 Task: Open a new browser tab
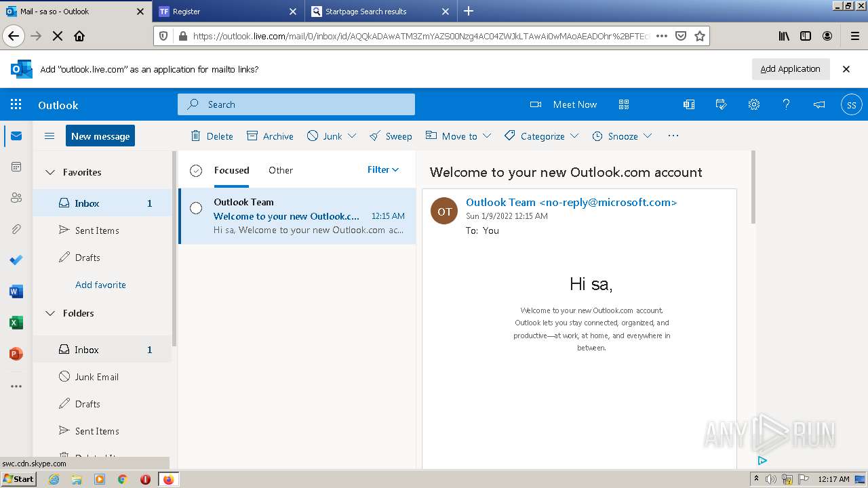pos(469,11)
